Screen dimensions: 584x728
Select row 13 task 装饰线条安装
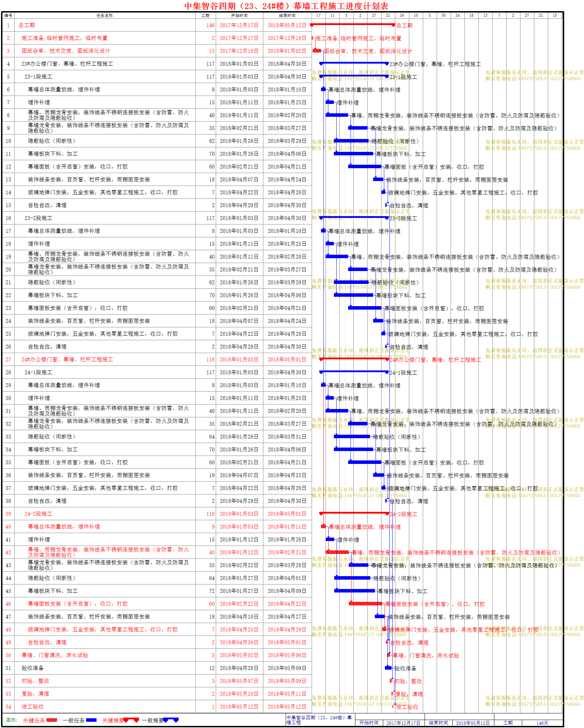tap(89, 179)
